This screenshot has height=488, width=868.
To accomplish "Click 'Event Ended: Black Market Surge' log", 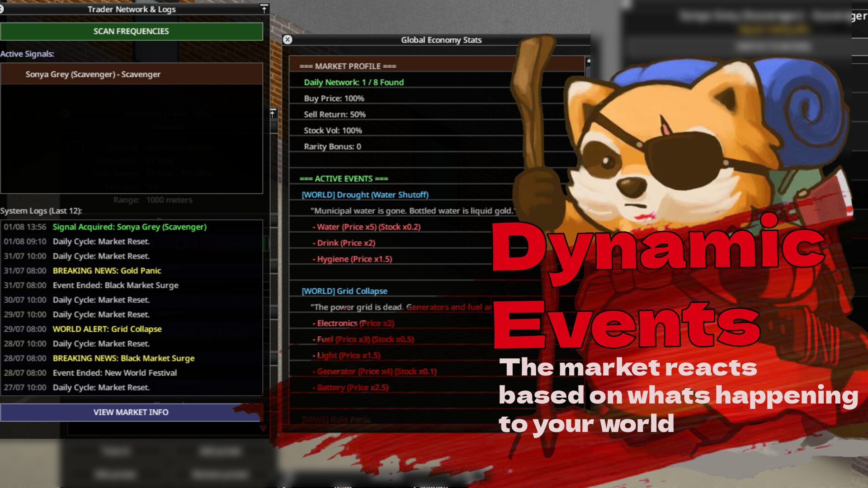I will [115, 285].
